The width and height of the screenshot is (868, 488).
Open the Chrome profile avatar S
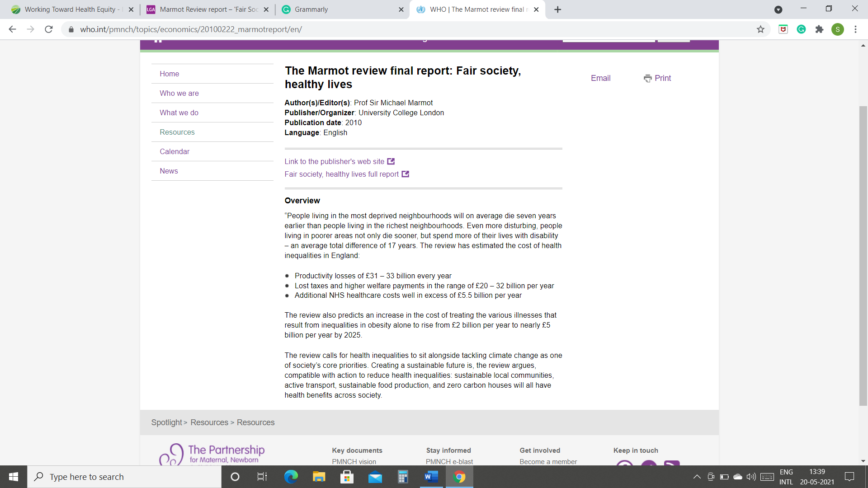[x=837, y=29]
